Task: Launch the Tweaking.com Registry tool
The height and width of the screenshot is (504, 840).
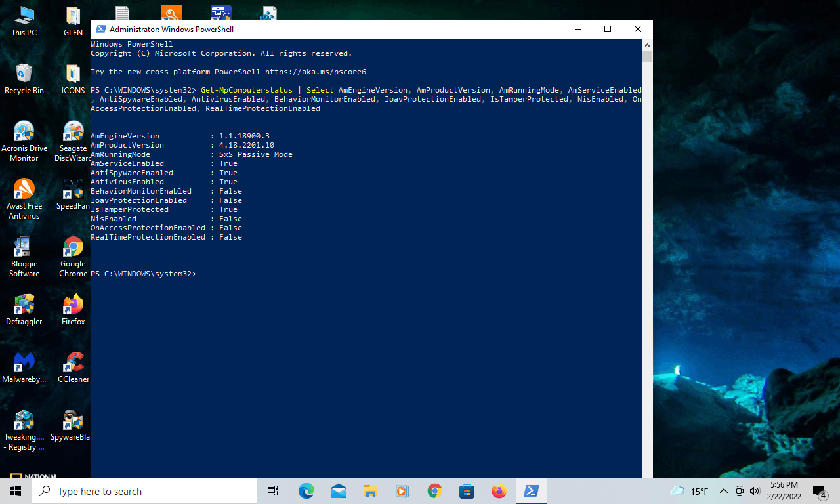Action: pos(24,420)
